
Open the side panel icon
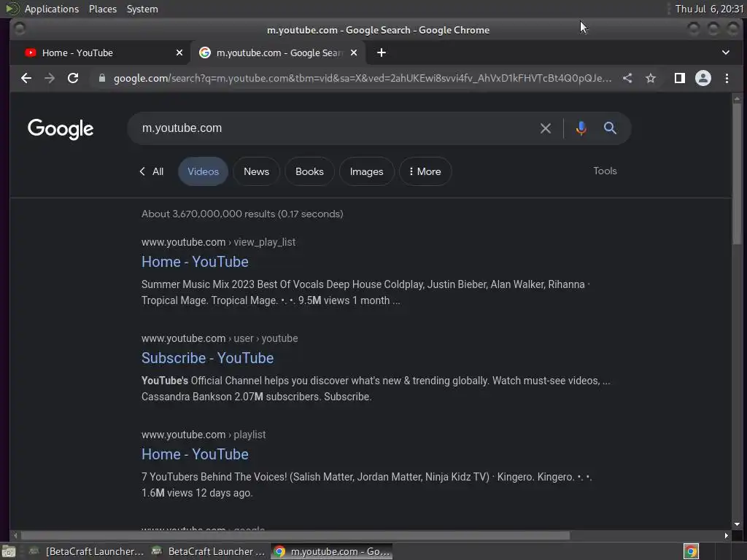tap(680, 78)
